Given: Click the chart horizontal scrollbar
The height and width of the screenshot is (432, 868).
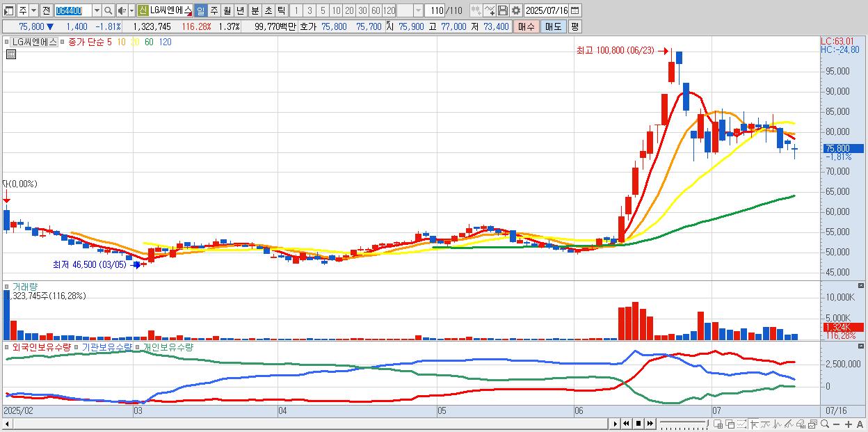Looking at the screenshot, I should [x=306, y=424].
